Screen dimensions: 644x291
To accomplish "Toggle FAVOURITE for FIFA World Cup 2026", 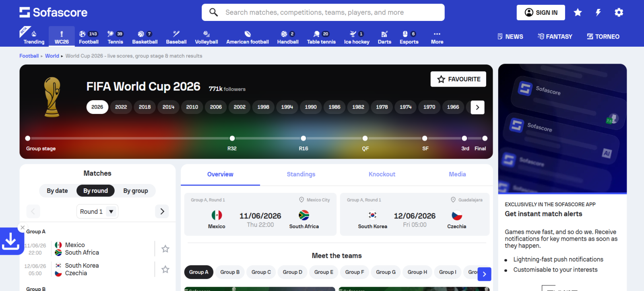I will [458, 79].
